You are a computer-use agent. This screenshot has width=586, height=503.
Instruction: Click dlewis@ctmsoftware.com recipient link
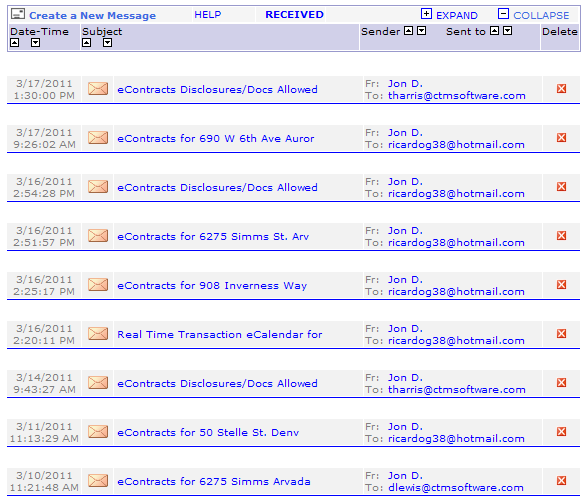456,487
